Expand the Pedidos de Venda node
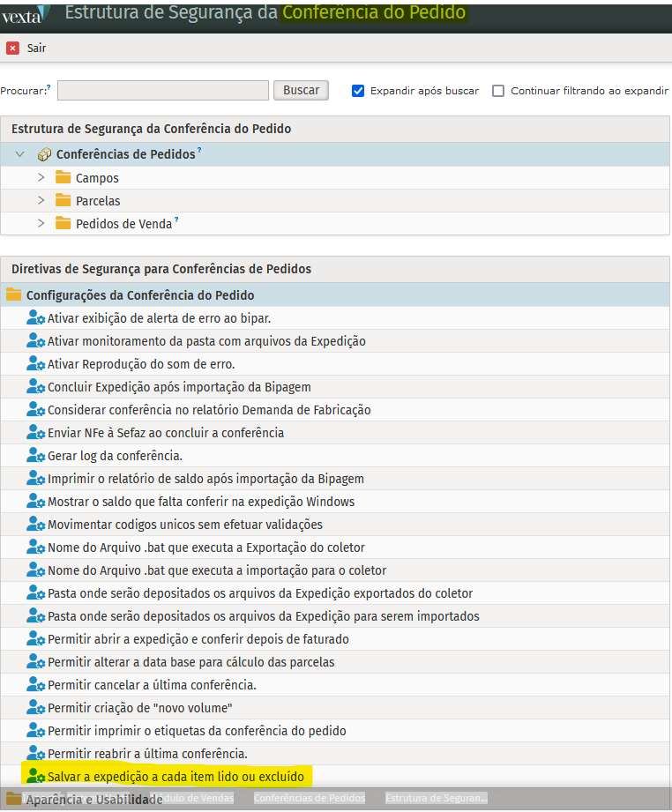672x812 pixels. coord(41,224)
